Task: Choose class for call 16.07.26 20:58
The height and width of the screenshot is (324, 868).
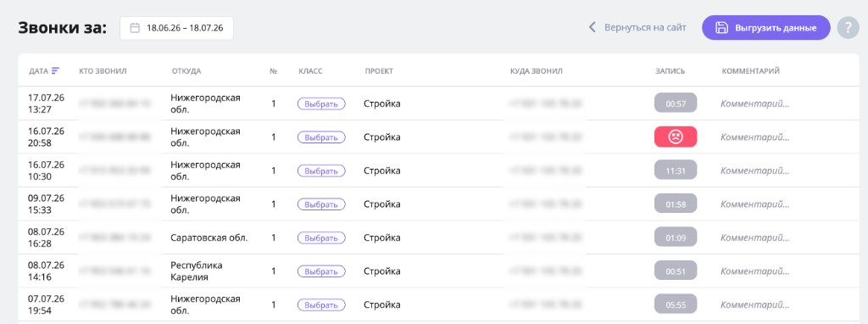Action: point(321,137)
